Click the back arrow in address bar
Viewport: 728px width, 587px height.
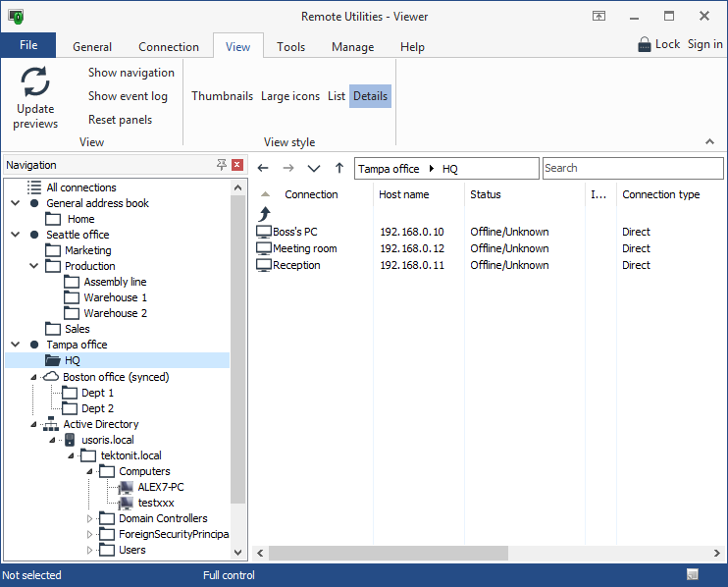(x=263, y=168)
